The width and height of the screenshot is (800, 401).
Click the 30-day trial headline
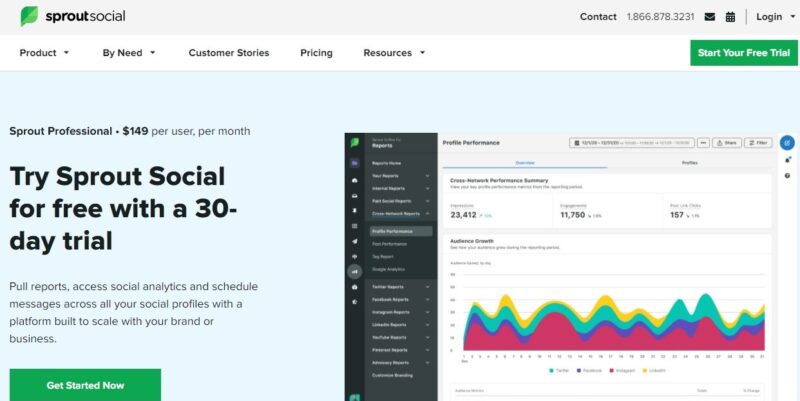pyautogui.click(x=123, y=208)
